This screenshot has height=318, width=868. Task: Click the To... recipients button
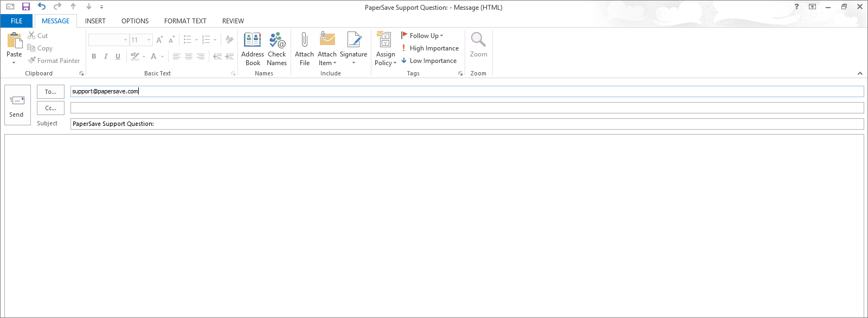pos(50,92)
